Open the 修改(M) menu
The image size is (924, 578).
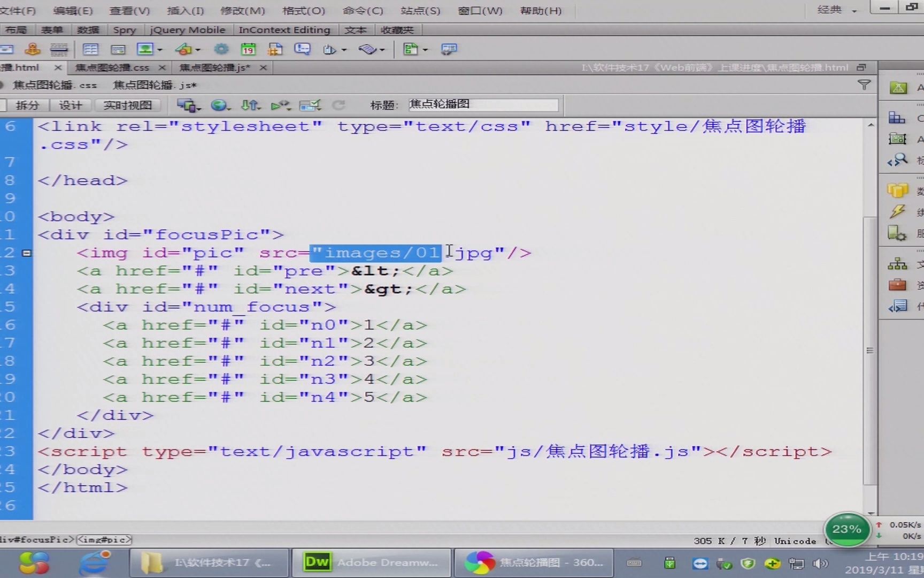click(x=242, y=11)
